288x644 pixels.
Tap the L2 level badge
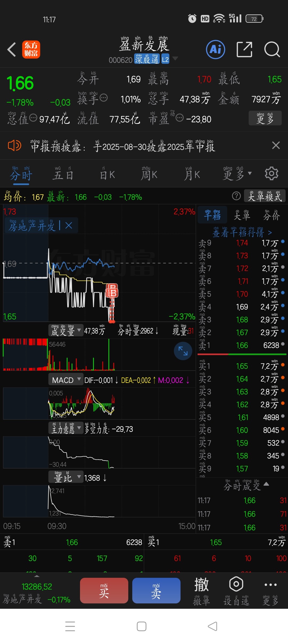click(165, 59)
